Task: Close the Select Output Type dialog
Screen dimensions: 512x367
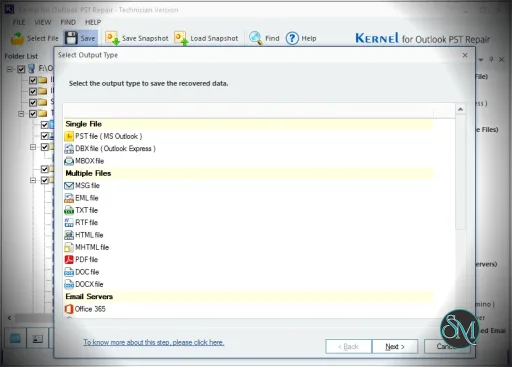Action: coord(465,55)
